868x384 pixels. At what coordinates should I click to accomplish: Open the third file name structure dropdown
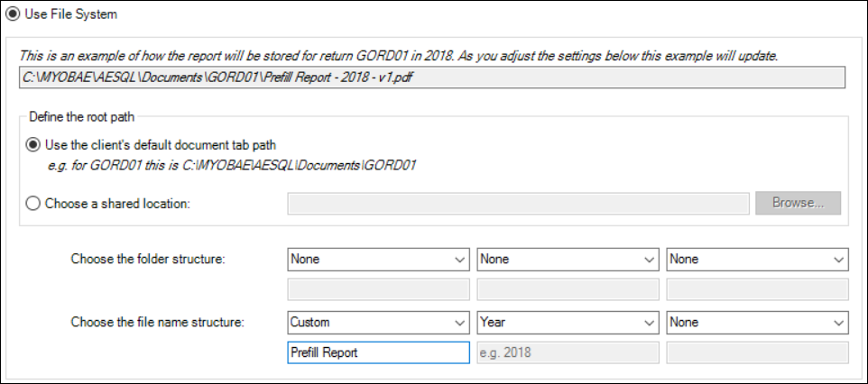757,322
